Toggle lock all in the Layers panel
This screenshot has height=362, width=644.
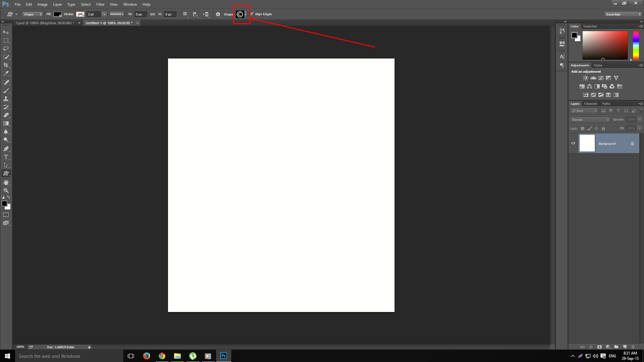click(603, 129)
